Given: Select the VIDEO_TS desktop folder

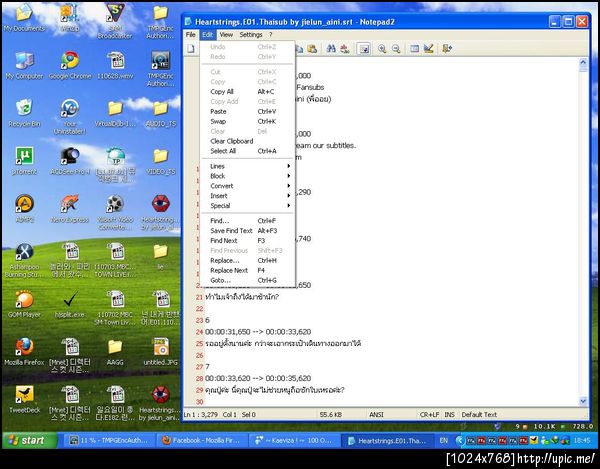Looking at the screenshot, I should (x=161, y=160).
